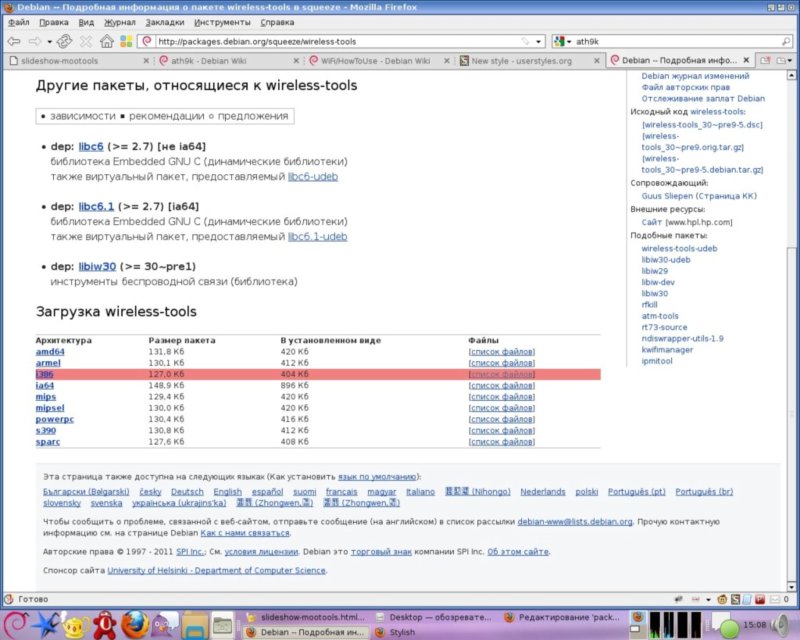Click the Forward navigation arrow
The height and width of the screenshot is (640, 800).
(35, 41)
